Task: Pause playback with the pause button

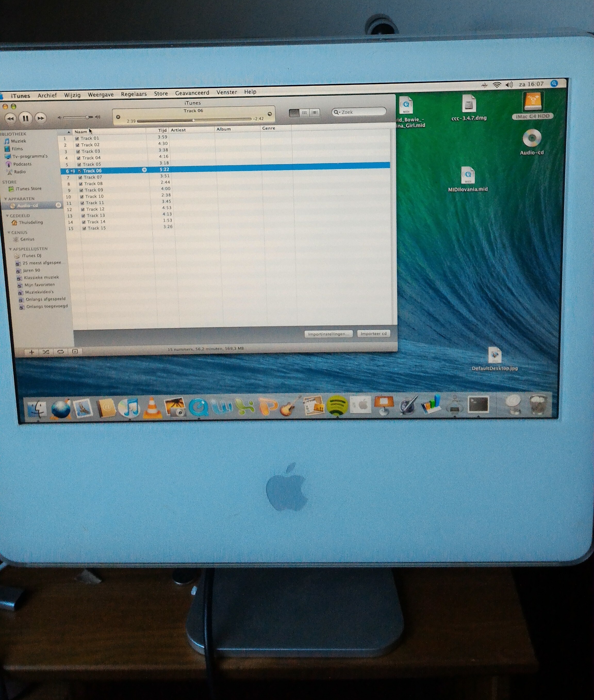Action: click(25, 118)
